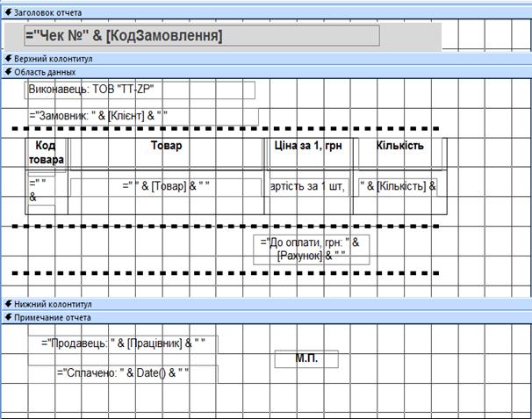
Task: Select the dashed line under До оплати field
Action: [x=226, y=273]
